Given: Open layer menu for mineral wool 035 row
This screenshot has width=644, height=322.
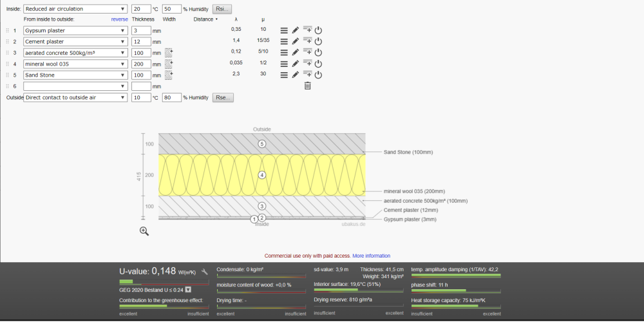Looking at the screenshot, I should point(284,64).
